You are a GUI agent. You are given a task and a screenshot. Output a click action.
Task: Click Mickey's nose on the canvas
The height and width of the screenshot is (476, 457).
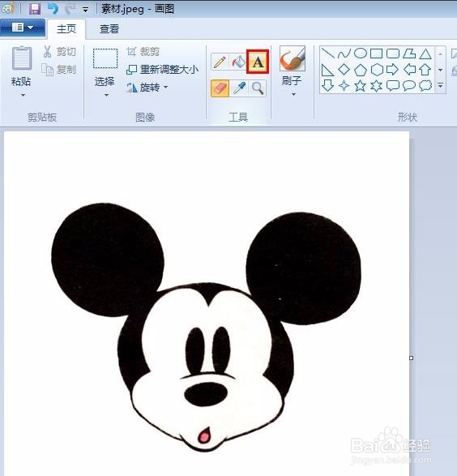(206, 394)
